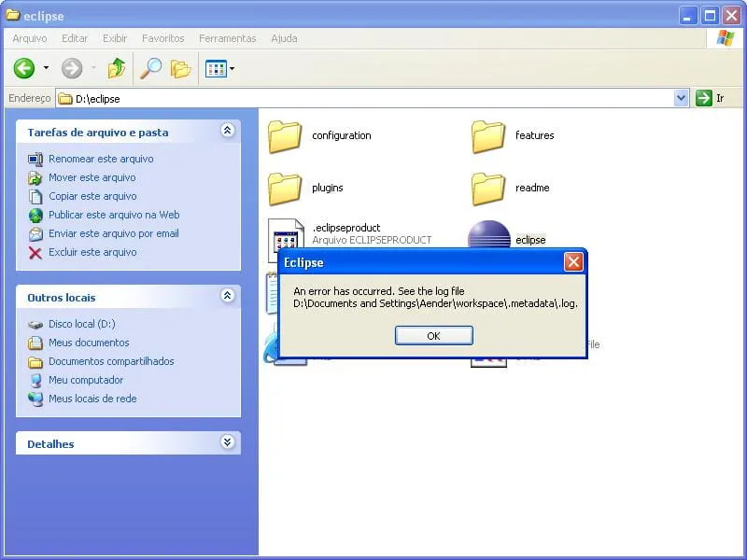Click Renomear este arquivo link

(101, 159)
